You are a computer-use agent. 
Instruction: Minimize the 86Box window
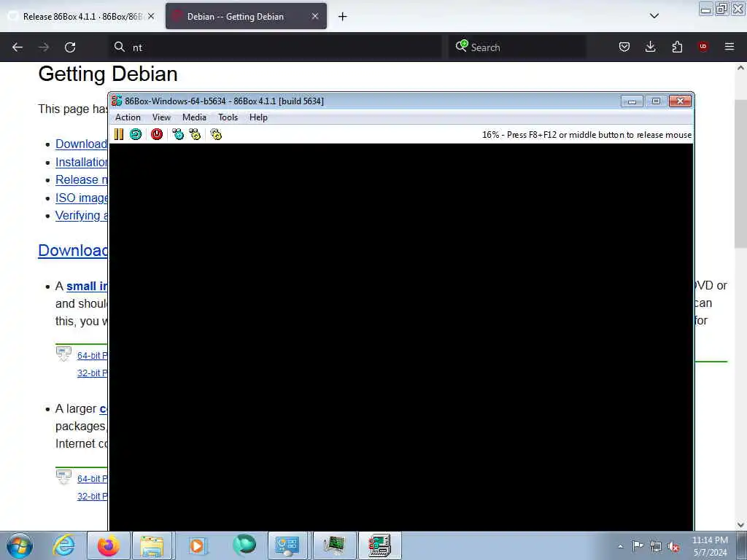632,101
